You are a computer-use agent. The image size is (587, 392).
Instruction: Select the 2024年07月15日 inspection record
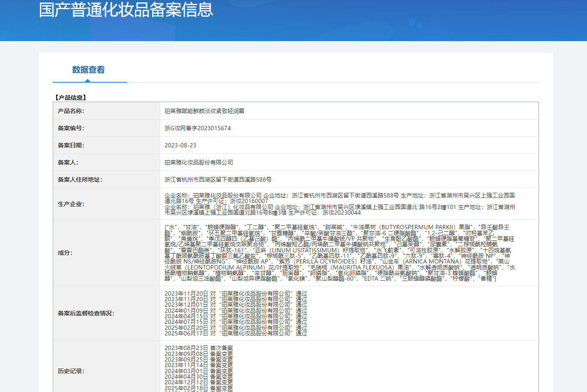pos(236,322)
